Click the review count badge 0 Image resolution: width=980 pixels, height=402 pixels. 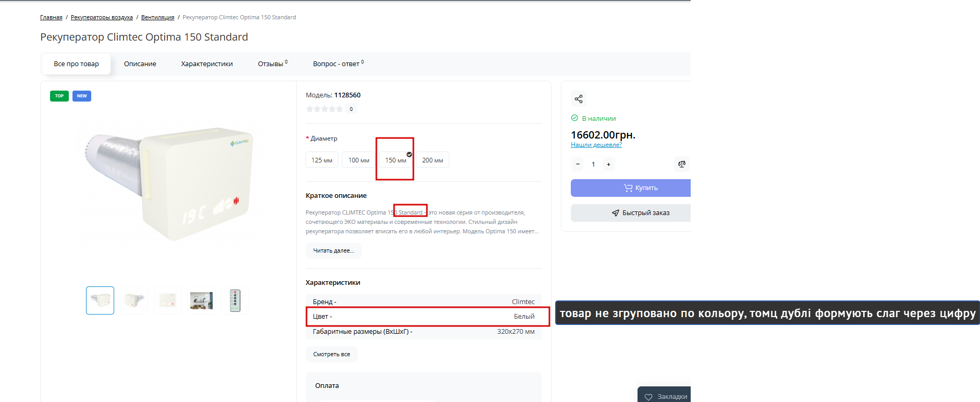[351, 109]
